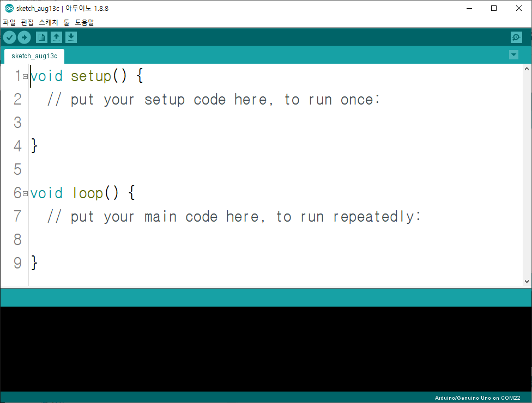This screenshot has width=532, height=403.
Task: Open the 스케치 menu
Action: (48, 22)
